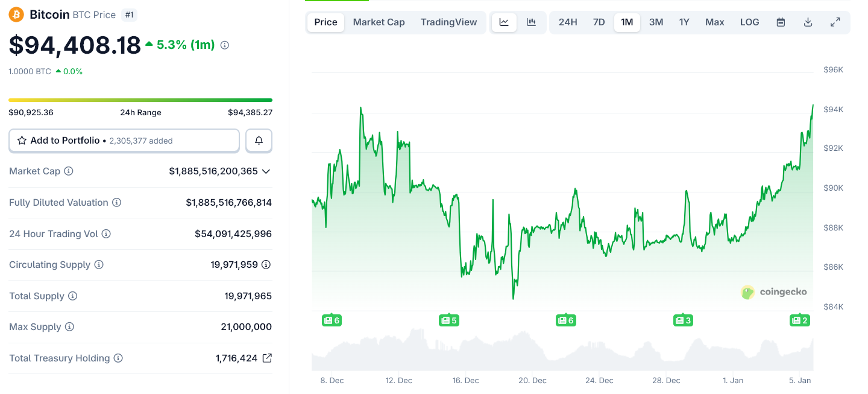Select the 7D timeframe
Image resolution: width=868 pixels, height=394 pixels.
pos(599,22)
